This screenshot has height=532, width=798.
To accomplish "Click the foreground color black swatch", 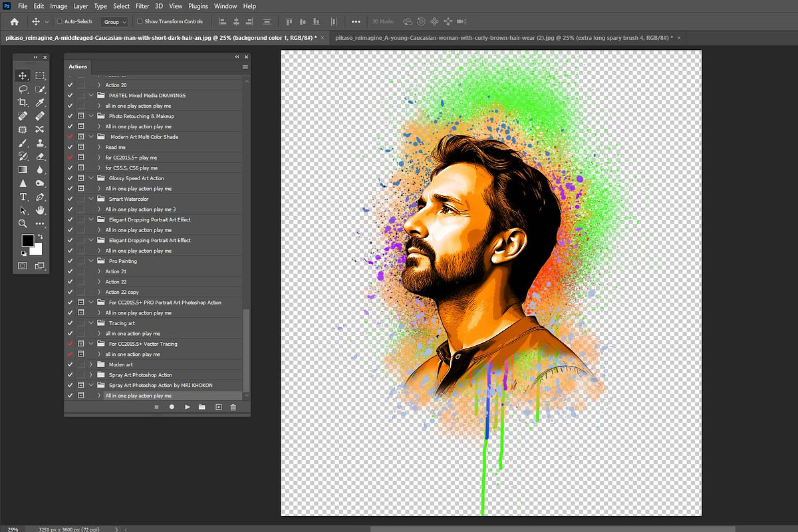I will (x=27, y=241).
